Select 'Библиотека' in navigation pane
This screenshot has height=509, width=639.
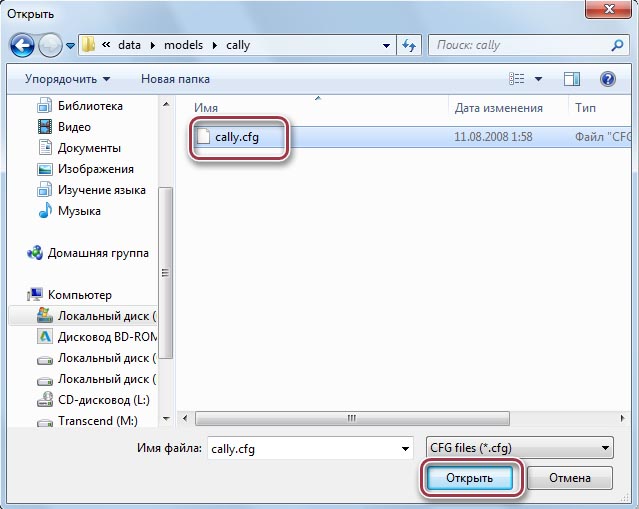pyautogui.click(x=90, y=106)
